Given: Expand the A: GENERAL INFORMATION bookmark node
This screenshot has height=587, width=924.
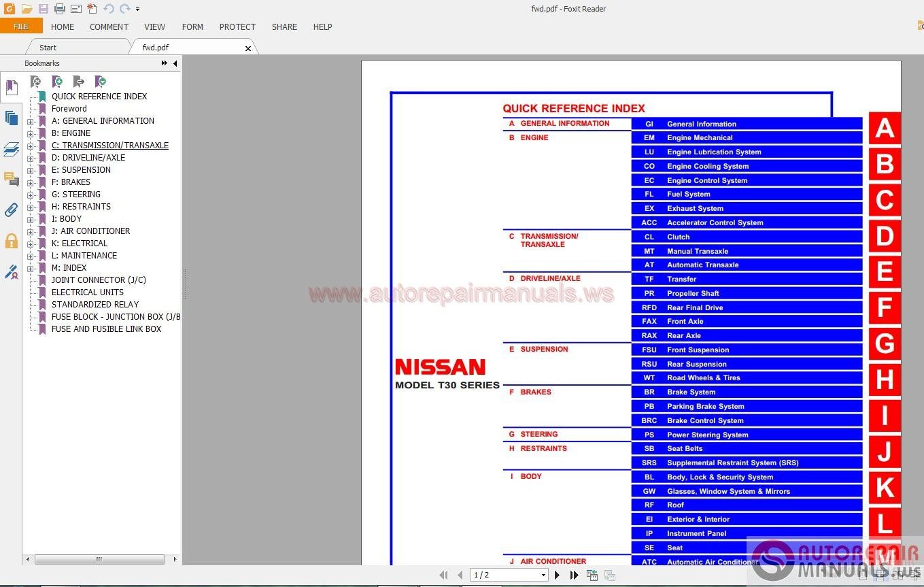Looking at the screenshot, I should (x=30, y=122).
